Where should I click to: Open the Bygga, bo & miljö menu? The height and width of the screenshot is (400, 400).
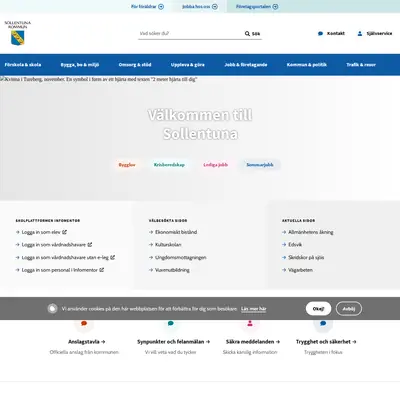point(80,65)
